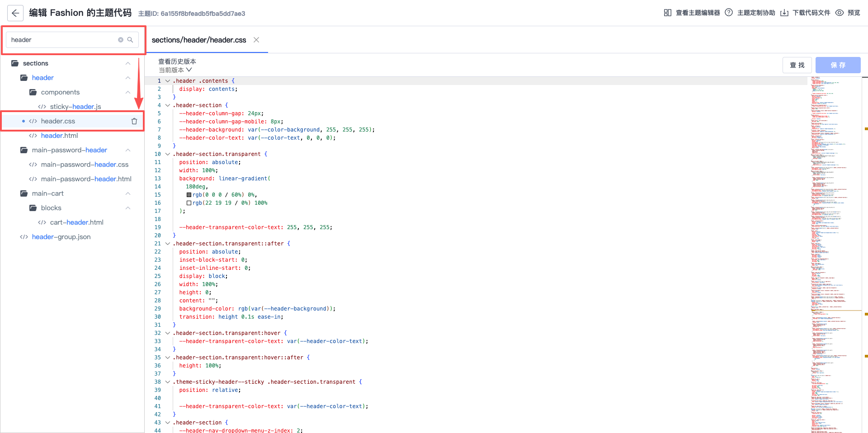Fold code block at line 21
868x433 pixels.
pos(168,244)
